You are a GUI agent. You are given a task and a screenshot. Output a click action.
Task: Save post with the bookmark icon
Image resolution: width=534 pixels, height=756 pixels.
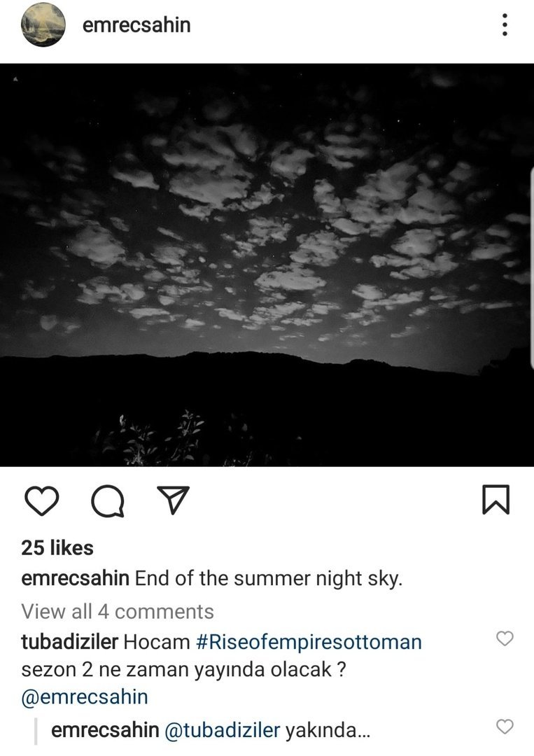(x=496, y=500)
